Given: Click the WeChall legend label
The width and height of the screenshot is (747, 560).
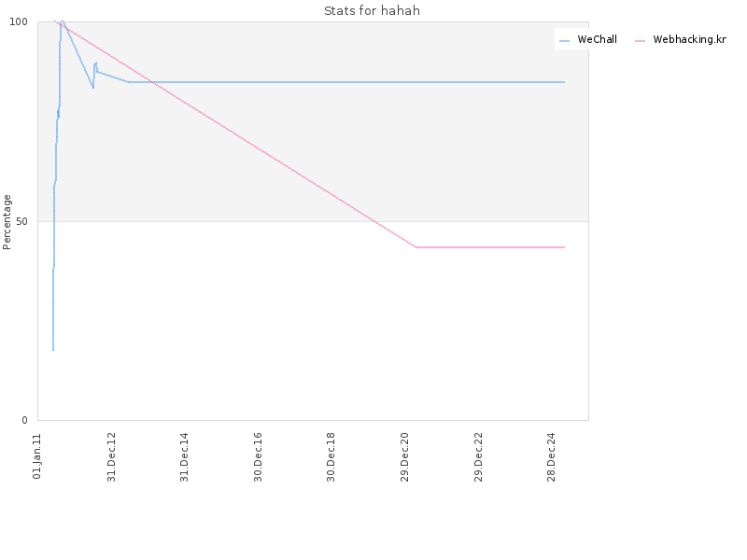Looking at the screenshot, I should click(597, 39).
